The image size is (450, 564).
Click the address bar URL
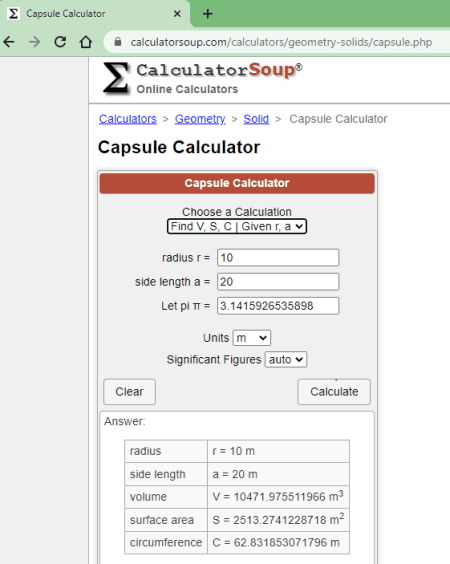pos(281,42)
